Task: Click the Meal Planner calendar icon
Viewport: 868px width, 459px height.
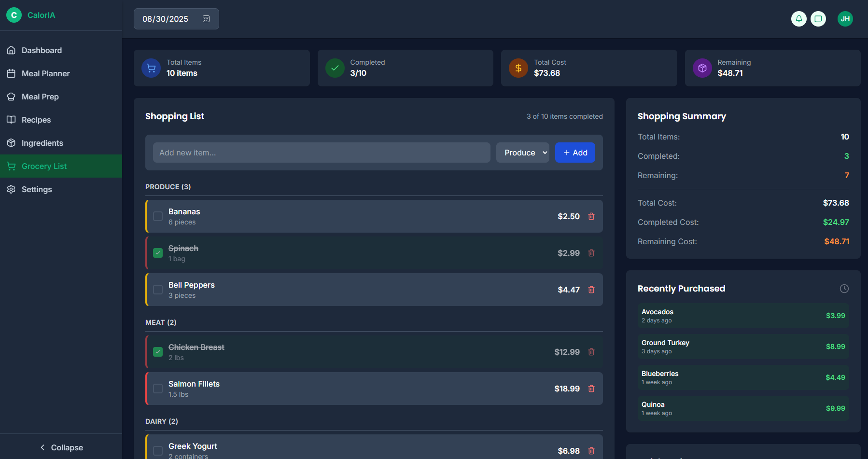Action: pos(11,73)
